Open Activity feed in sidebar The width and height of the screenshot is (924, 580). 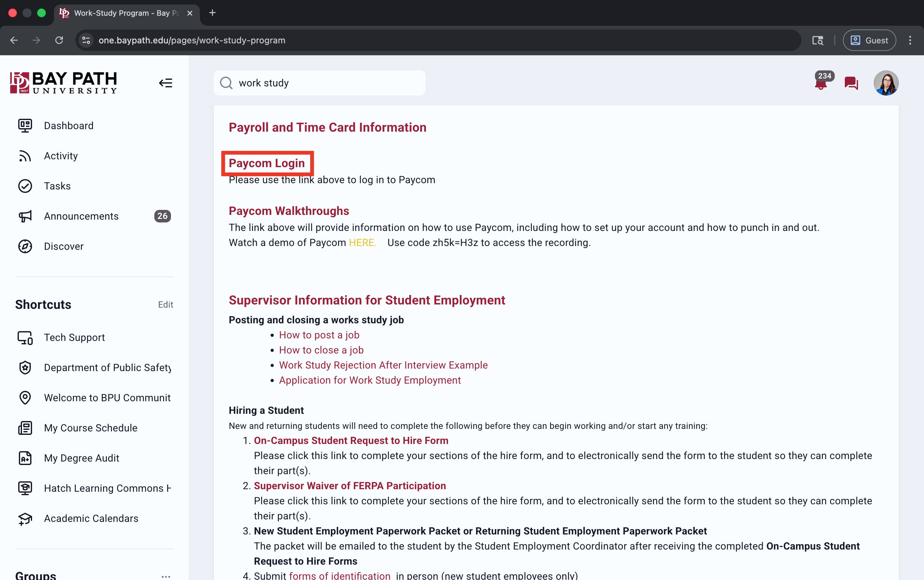pos(61,156)
